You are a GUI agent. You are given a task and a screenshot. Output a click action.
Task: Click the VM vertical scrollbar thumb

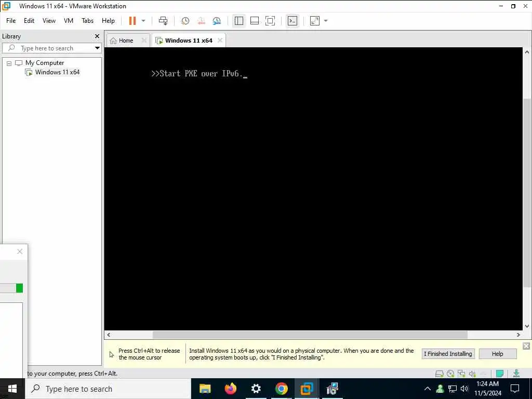tap(527, 193)
